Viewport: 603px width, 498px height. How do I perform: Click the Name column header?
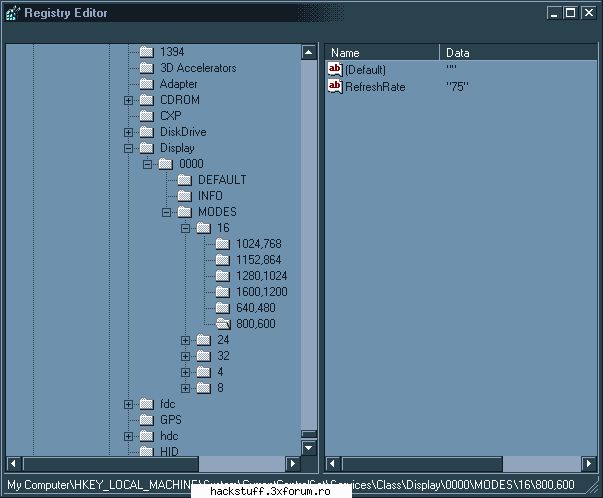(382, 52)
